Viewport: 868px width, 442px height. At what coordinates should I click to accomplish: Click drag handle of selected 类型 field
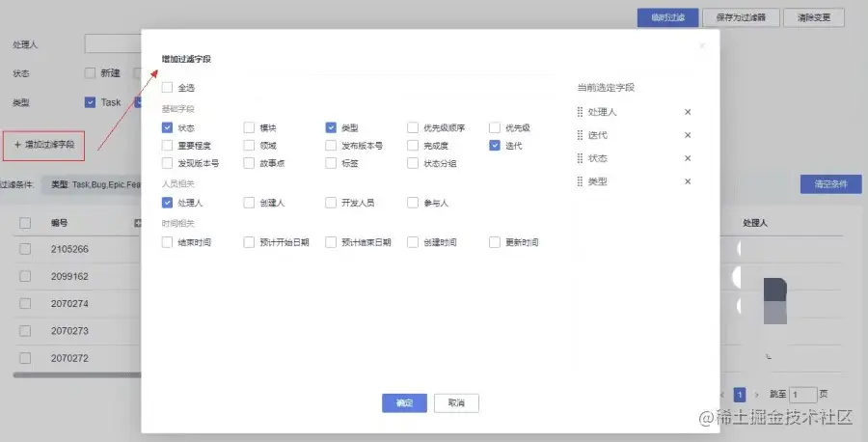tap(581, 181)
